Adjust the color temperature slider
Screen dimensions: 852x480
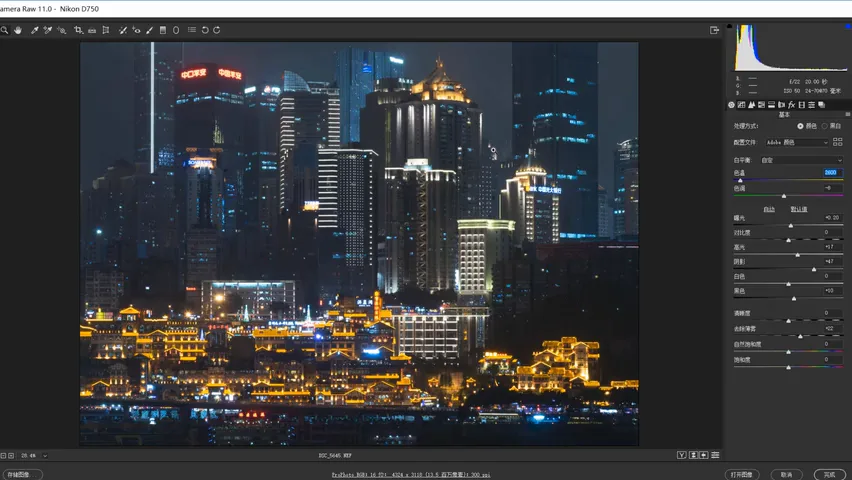(x=740, y=180)
